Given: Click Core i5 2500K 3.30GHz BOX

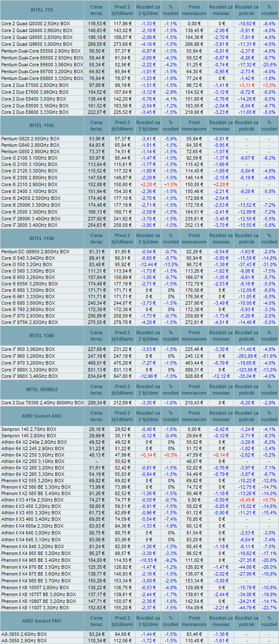Looking at the screenshot, I should (31, 205).
